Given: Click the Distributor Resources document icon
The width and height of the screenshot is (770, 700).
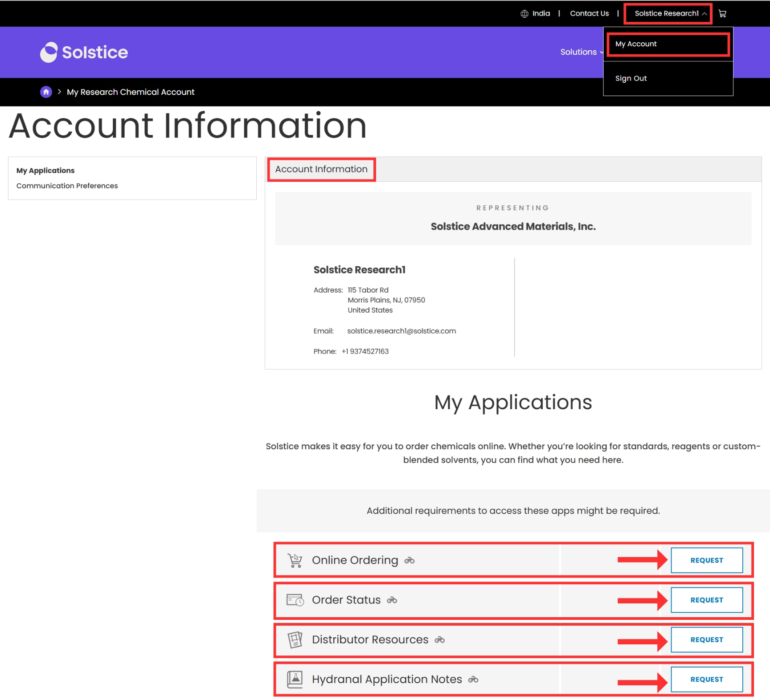Looking at the screenshot, I should (x=295, y=640).
